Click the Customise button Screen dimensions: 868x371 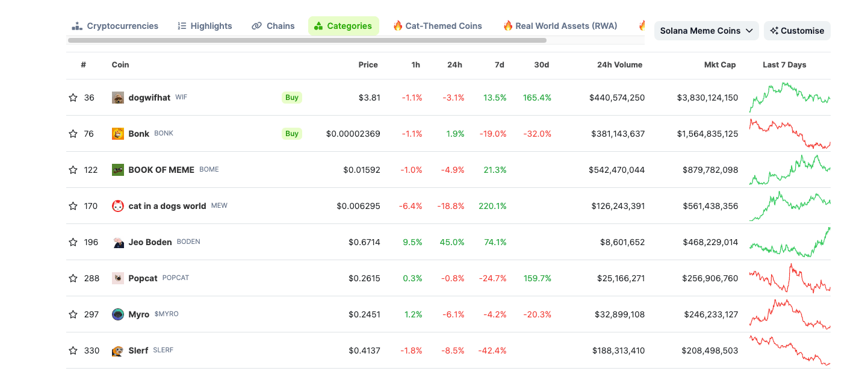(x=797, y=31)
